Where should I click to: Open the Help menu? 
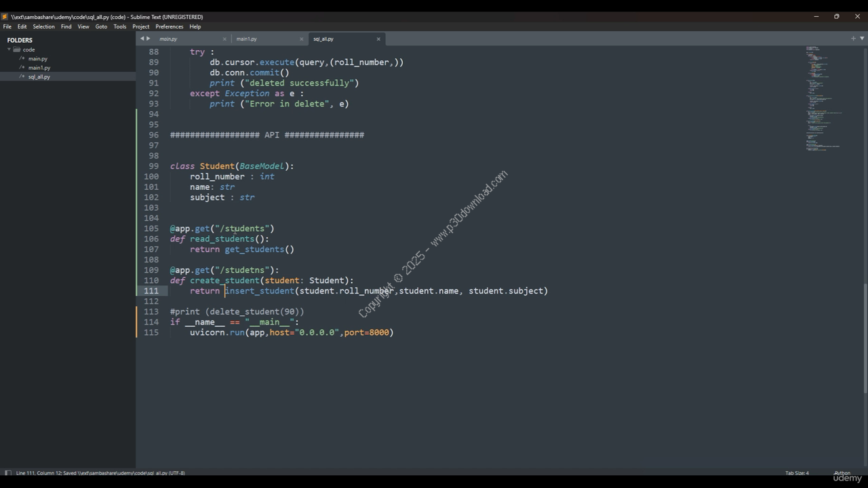195,26
